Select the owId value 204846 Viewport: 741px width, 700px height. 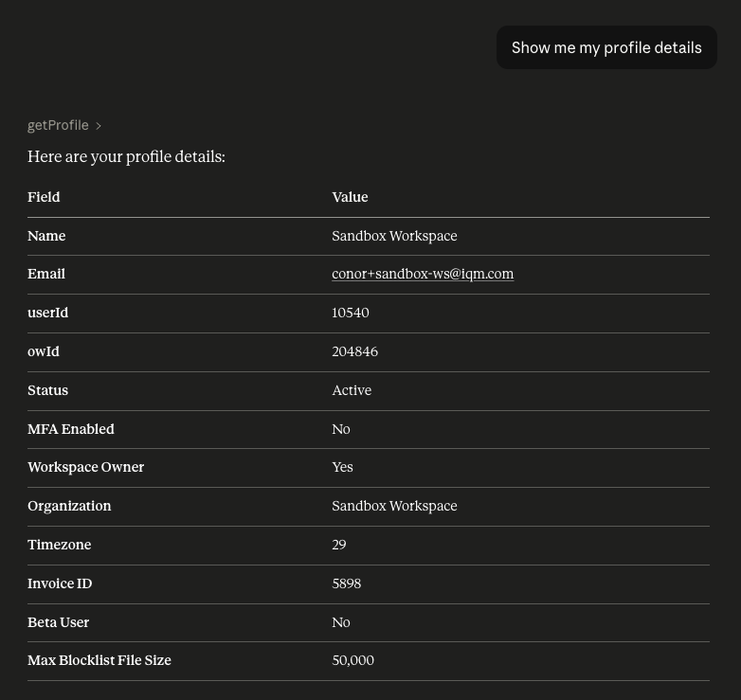[355, 351]
